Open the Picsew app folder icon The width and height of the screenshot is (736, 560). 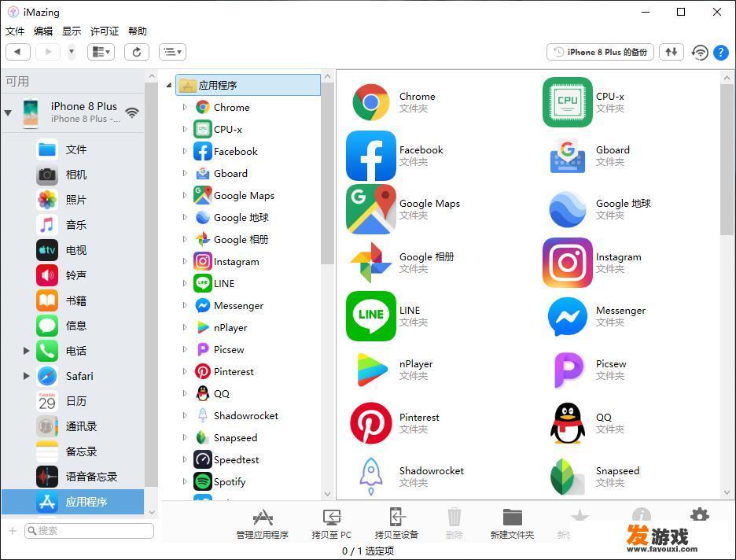point(568,370)
